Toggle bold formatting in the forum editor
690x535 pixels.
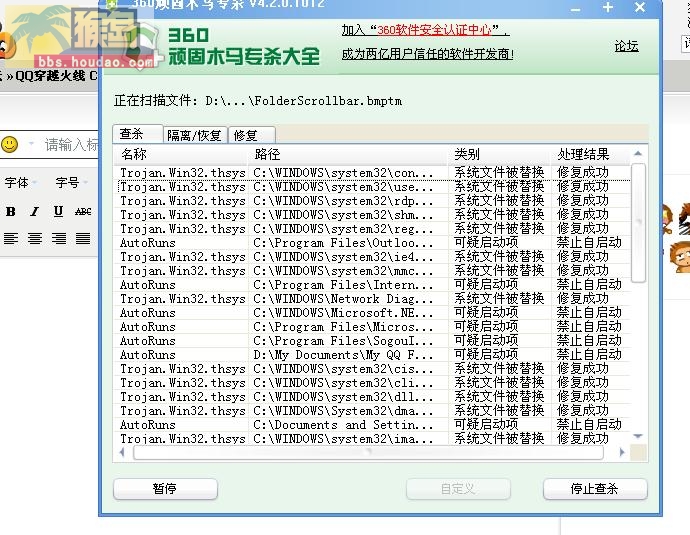[x=11, y=212]
